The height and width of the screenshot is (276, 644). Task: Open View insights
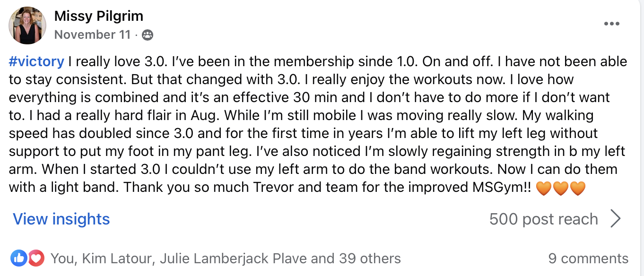pos(61,219)
